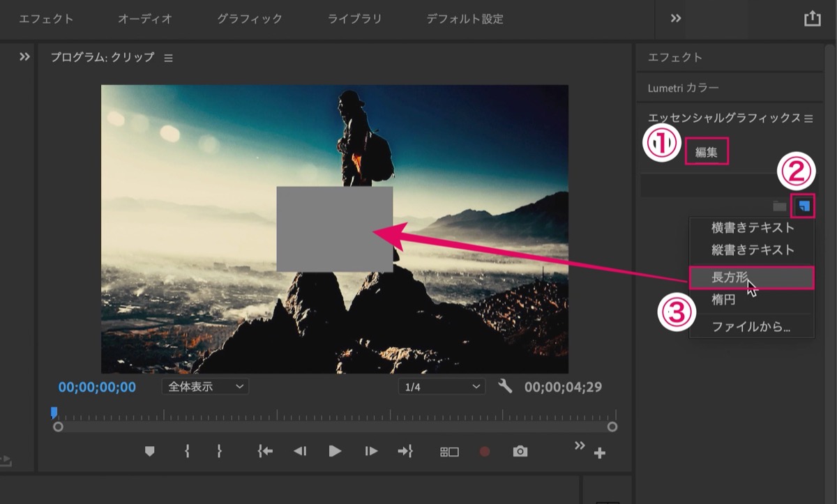This screenshot has width=837, height=504.
Task: Switch to the エフェクト workspace tab
Action: click(46, 19)
